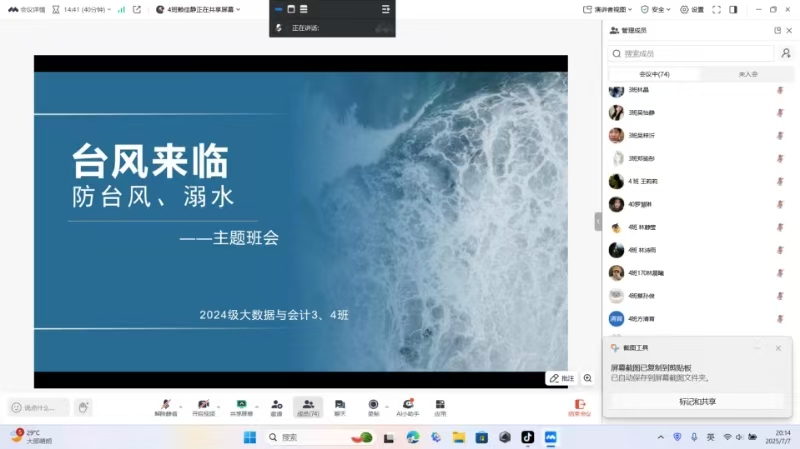Open the 应用 apps icon
This screenshot has width=800, height=449.
[440, 405]
